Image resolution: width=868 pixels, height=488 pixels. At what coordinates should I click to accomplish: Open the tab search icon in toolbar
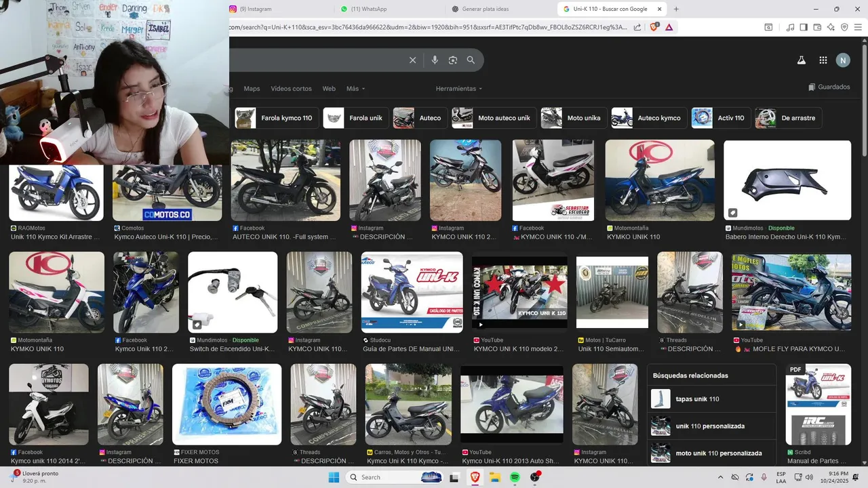click(768, 27)
